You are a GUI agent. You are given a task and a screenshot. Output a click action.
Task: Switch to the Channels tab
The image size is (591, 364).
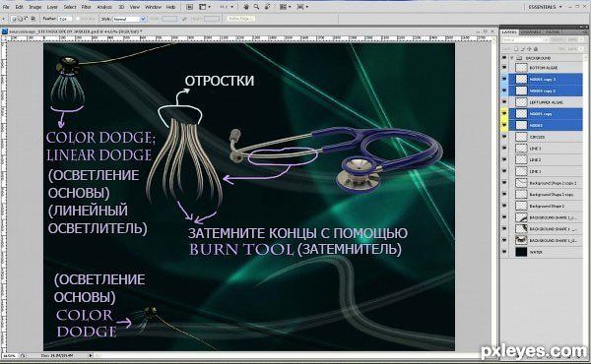tap(531, 32)
